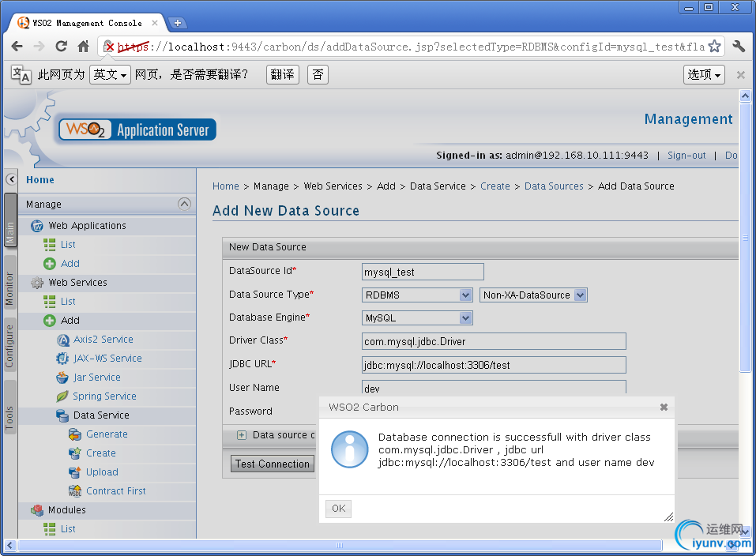Screen dimensions: 756x556
Task: Open a new browser tab
Action: (178, 23)
